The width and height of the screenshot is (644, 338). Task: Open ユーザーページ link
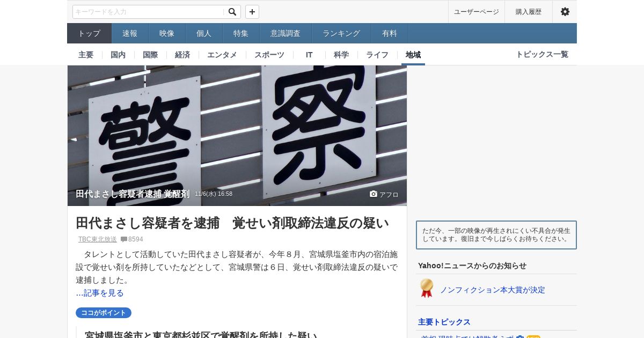(477, 12)
